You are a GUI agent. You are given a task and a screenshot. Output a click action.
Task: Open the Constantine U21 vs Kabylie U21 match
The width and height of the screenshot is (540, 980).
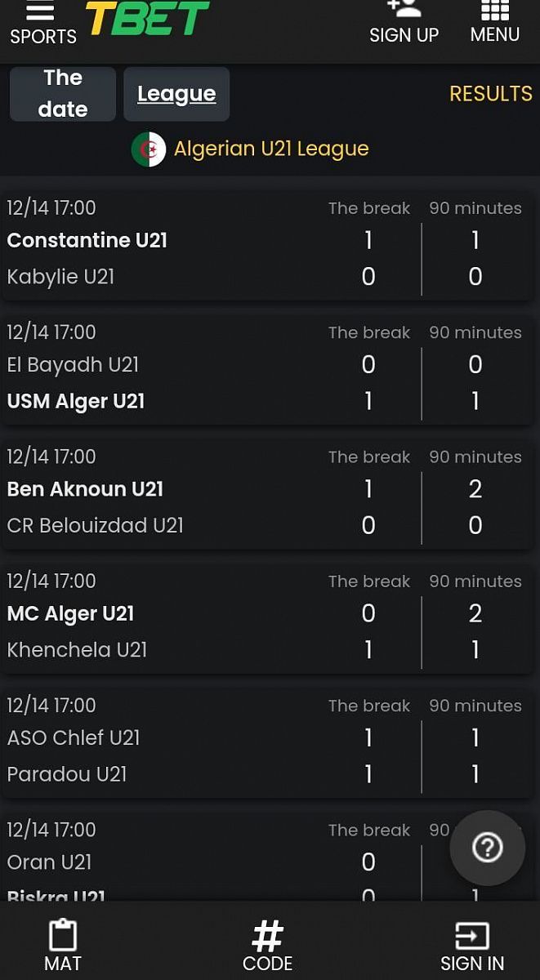coord(266,245)
